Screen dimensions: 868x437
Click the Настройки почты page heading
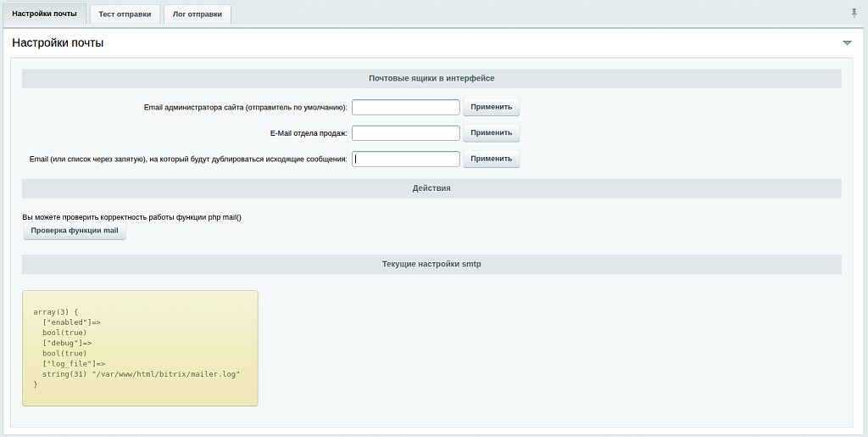click(58, 42)
